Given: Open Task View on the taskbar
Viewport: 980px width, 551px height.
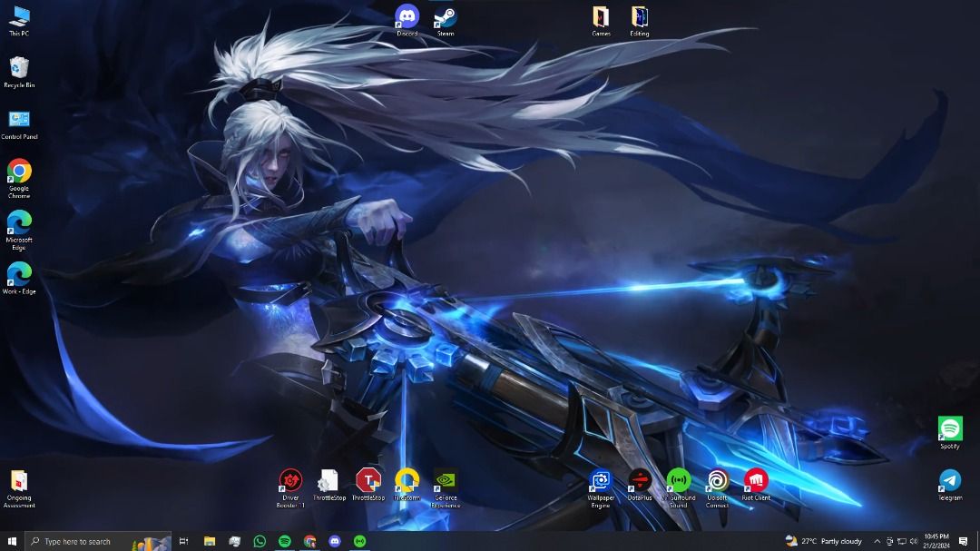Looking at the screenshot, I should 183,541.
